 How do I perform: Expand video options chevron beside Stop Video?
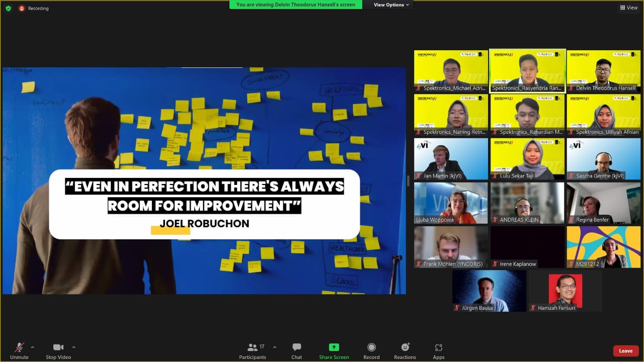tap(73, 347)
